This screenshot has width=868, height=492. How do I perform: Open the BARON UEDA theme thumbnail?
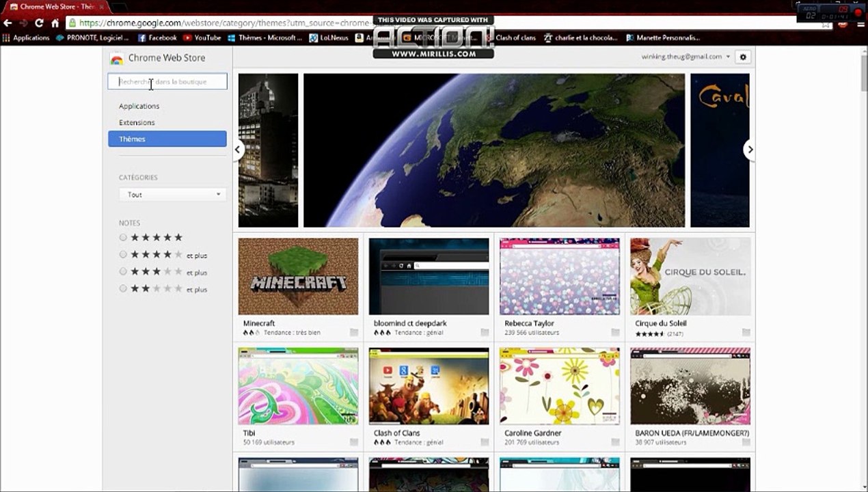(690, 386)
